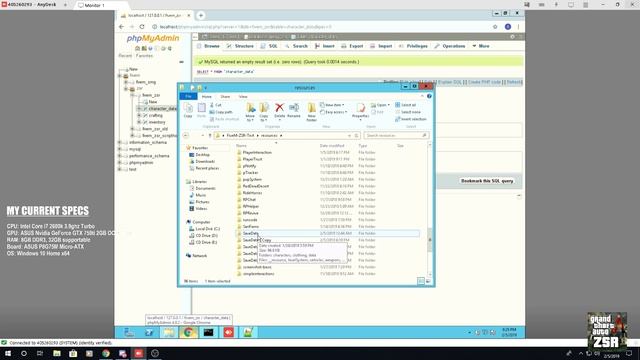This screenshot has width=640, height=360.
Task: Click Copy path in the Explorer ribbon
Action: (221, 112)
